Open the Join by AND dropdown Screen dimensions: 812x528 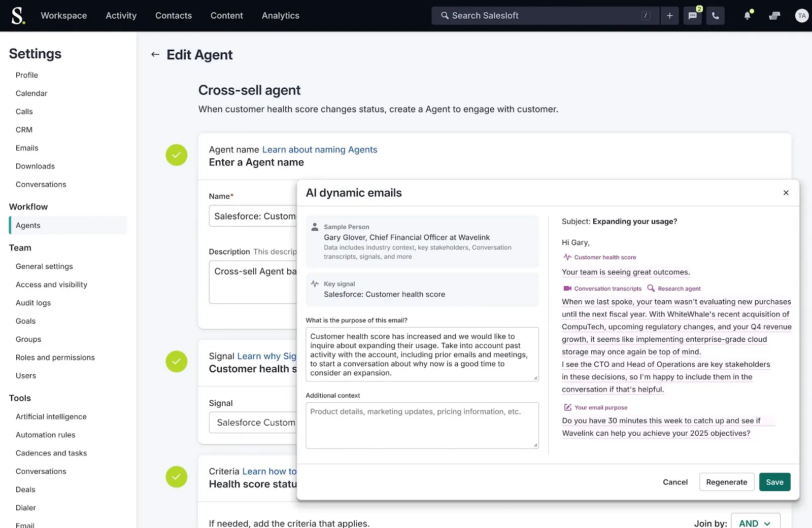click(755, 522)
